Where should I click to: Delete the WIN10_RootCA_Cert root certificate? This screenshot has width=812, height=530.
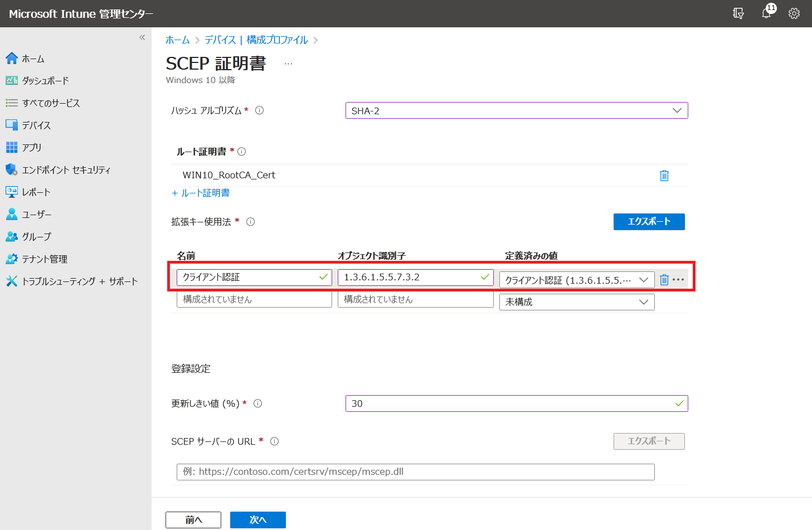[x=664, y=176]
